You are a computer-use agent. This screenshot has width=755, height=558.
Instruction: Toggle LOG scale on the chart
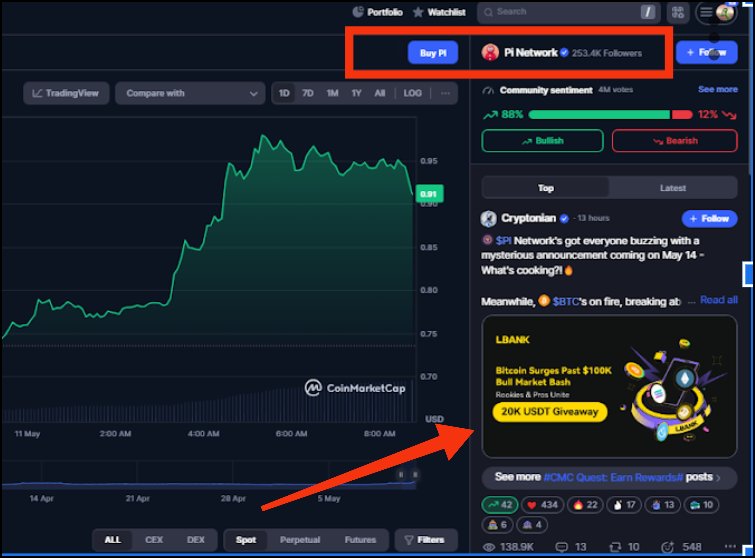413,93
